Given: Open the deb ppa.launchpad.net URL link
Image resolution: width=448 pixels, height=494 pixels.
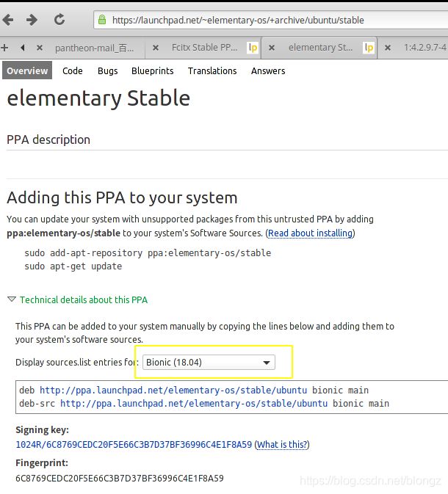Looking at the screenshot, I should point(173,390).
